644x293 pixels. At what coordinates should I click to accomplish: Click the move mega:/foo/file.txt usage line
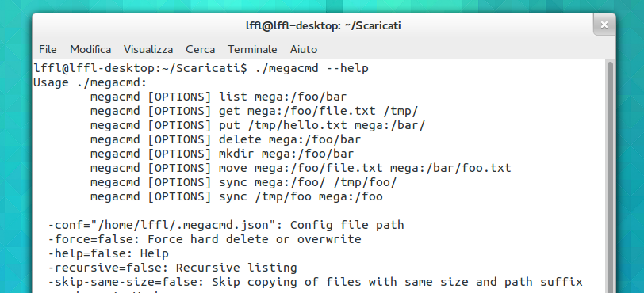tap(301, 168)
